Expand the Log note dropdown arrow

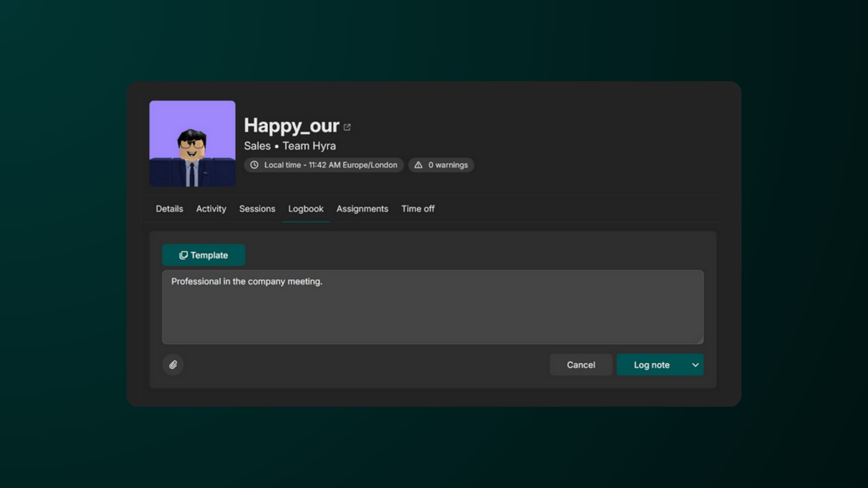click(x=695, y=365)
